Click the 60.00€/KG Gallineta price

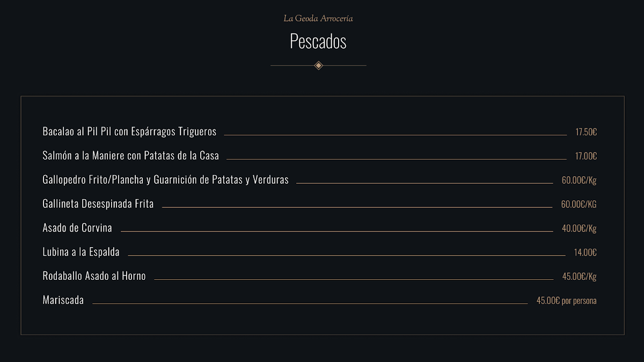pyautogui.click(x=579, y=205)
